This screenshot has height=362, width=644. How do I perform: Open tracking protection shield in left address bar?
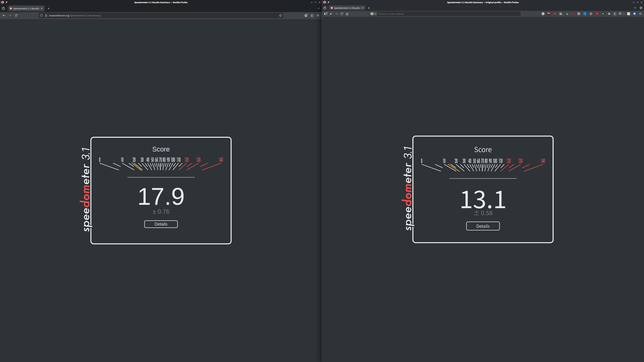pyautogui.click(x=41, y=15)
